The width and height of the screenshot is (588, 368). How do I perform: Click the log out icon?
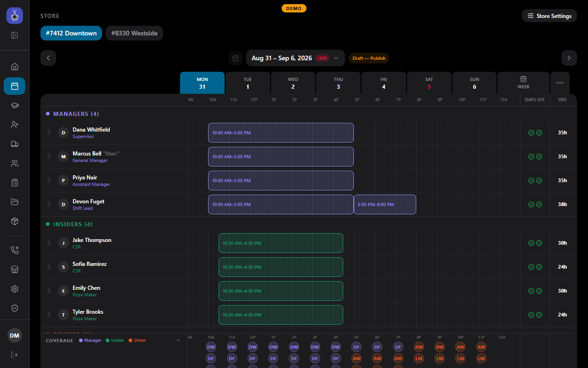tap(15, 355)
